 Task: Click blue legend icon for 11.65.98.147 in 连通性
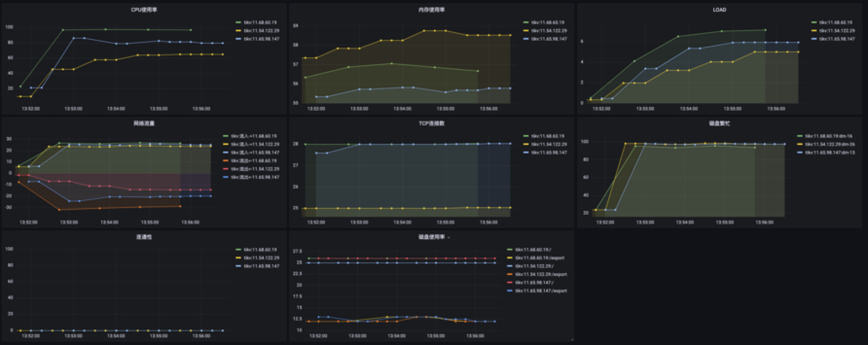coord(238,266)
